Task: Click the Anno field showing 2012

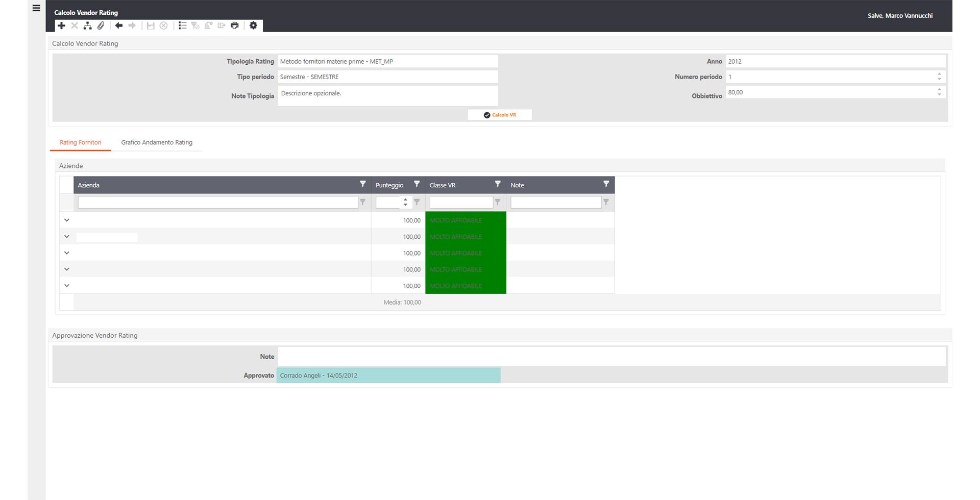Action: click(x=836, y=61)
